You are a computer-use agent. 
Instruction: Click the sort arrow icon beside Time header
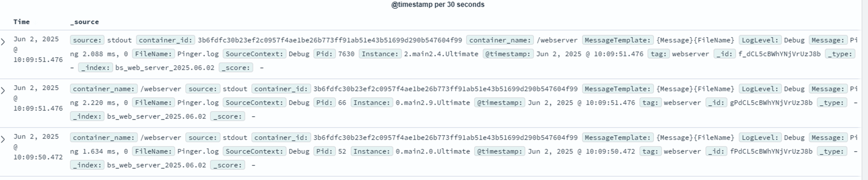35,22
